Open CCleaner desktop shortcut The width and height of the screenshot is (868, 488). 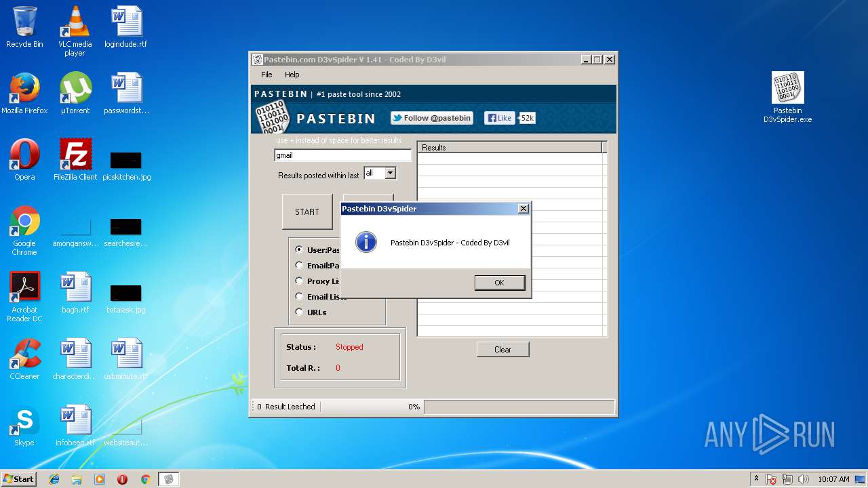tap(24, 359)
